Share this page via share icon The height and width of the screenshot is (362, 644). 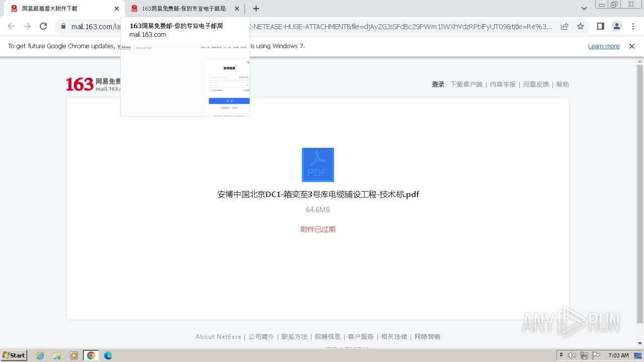(565, 26)
